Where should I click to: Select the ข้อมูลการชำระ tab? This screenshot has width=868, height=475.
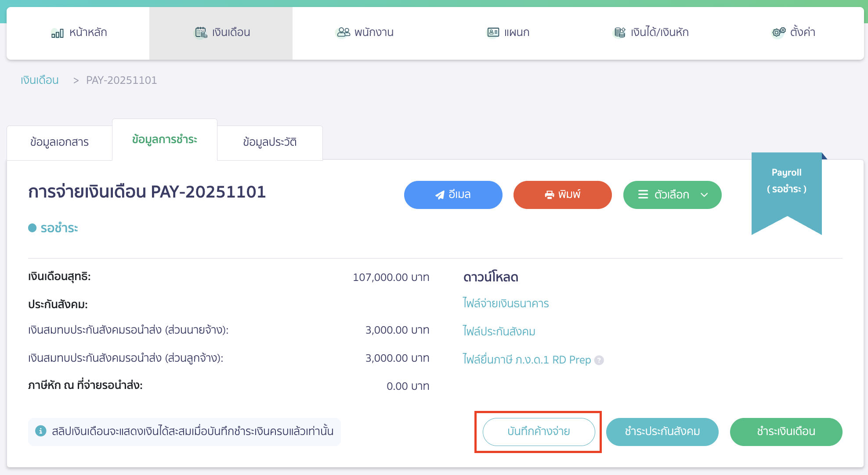tap(165, 140)
